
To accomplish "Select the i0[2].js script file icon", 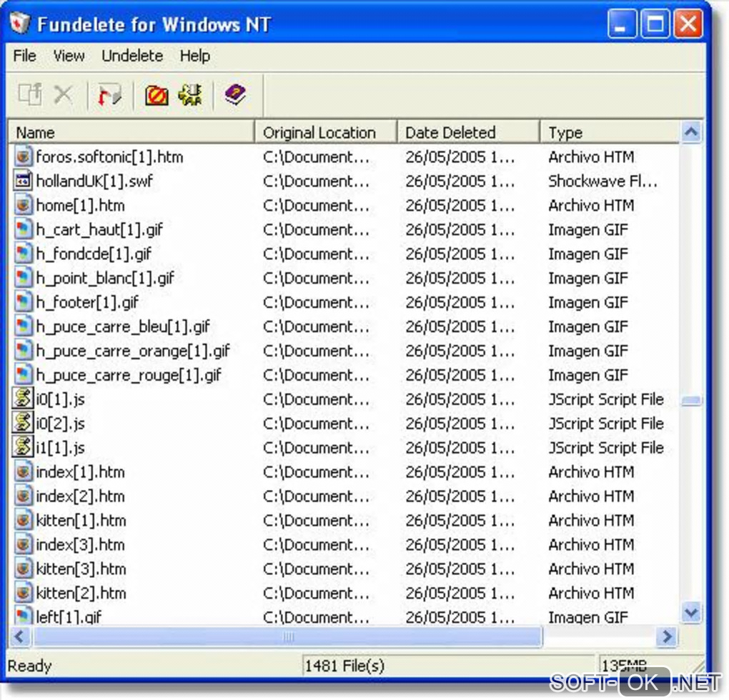I will click(23, 423).
